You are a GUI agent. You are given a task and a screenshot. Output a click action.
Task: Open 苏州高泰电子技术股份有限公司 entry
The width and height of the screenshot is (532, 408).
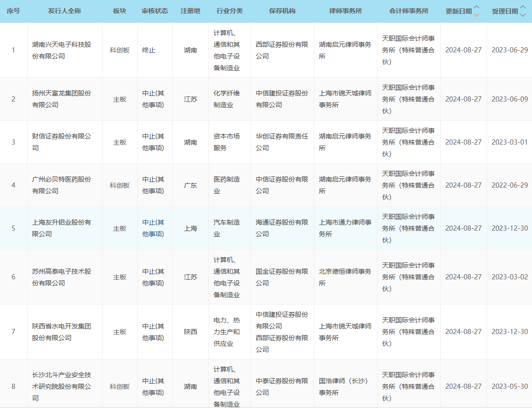coord(62,277)
